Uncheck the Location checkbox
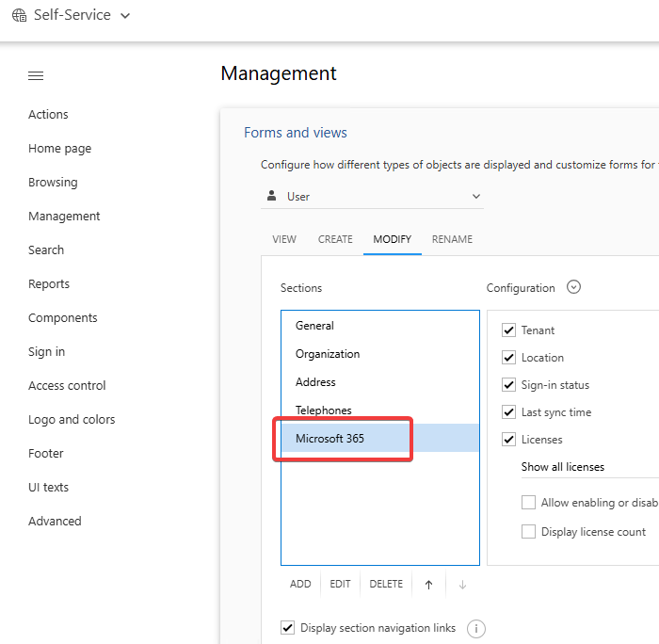Screen dimensions: 659x644 [509, 358]
